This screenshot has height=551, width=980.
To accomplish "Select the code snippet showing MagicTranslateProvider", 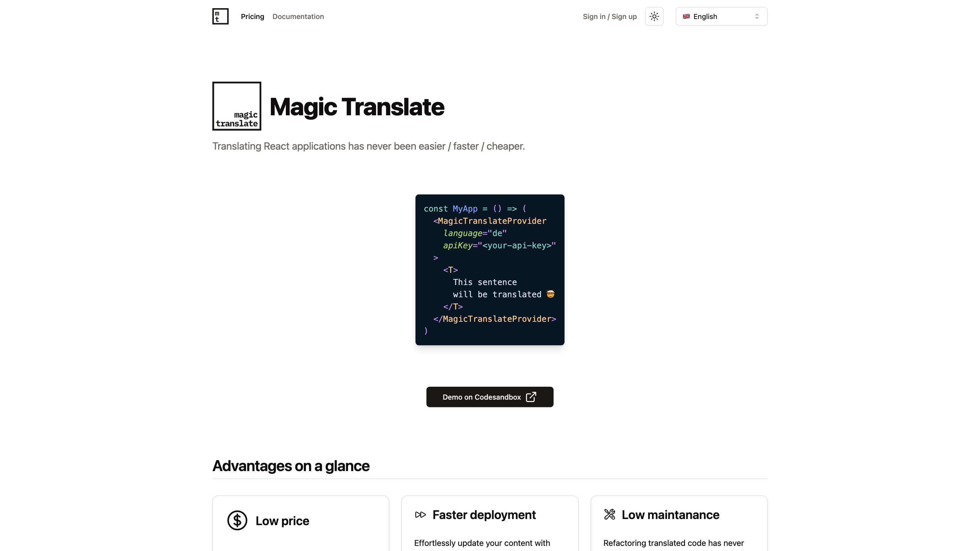I will click(x=490, y=270).
